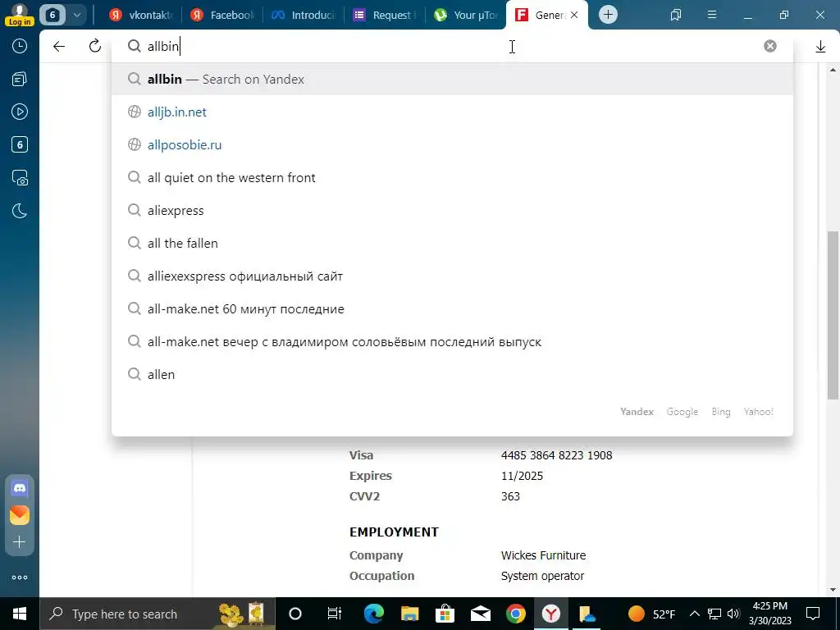Show hidden system tray icons
840x630 pixels.
(x=694, y=614)
